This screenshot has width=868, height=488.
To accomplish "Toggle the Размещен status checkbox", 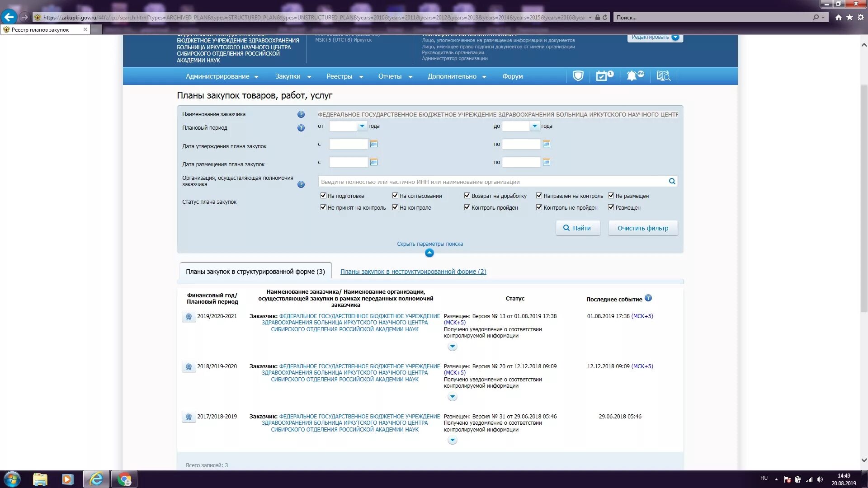I will point(611,207).
